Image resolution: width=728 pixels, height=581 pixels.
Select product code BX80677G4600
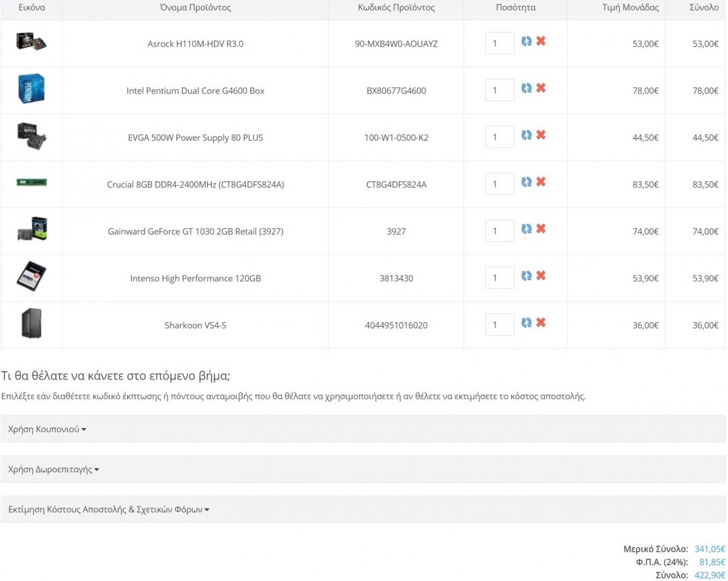396,90
